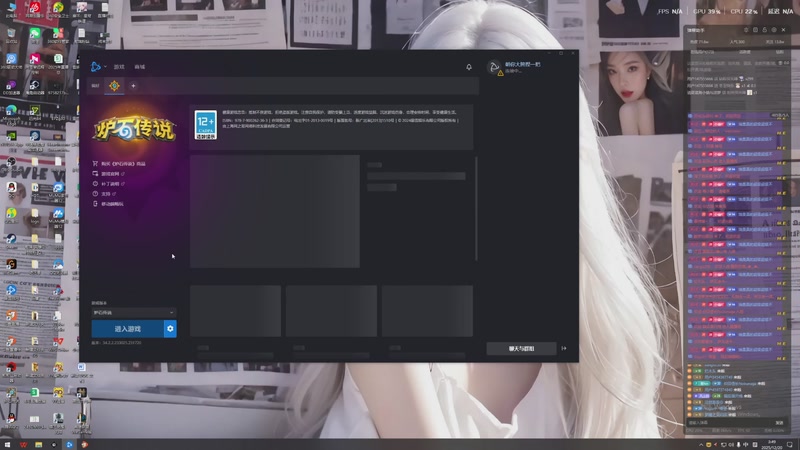Add a game tab with plus button

coord(133,86)
